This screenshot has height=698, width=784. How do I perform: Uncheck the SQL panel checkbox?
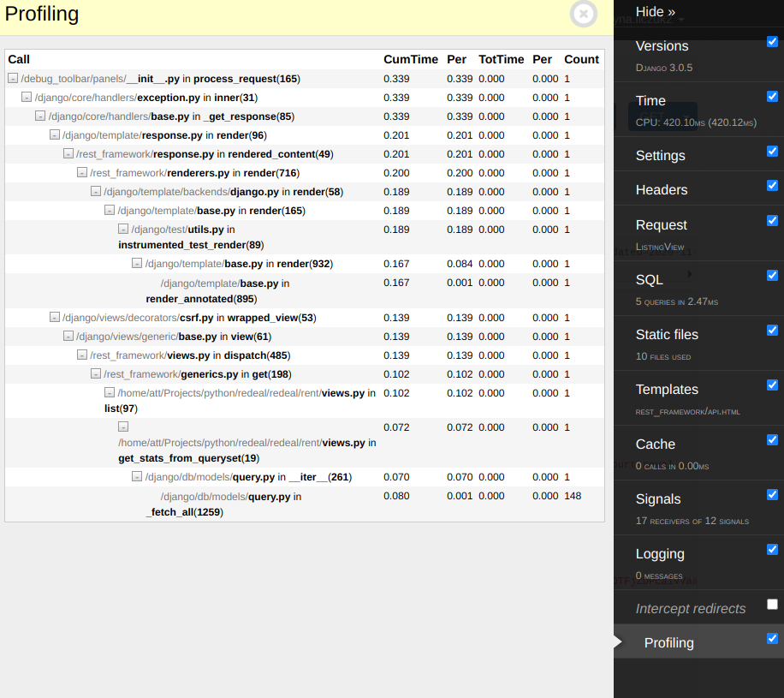[x=772, y=276]
